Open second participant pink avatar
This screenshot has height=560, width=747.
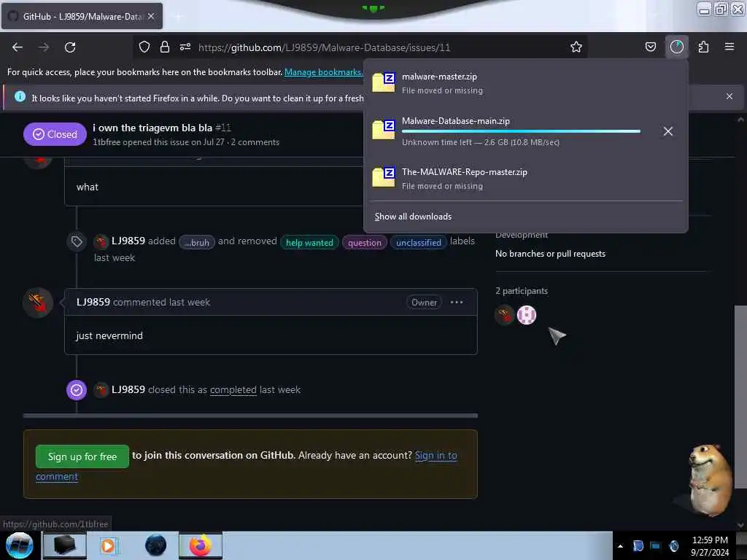coord(526,315)
